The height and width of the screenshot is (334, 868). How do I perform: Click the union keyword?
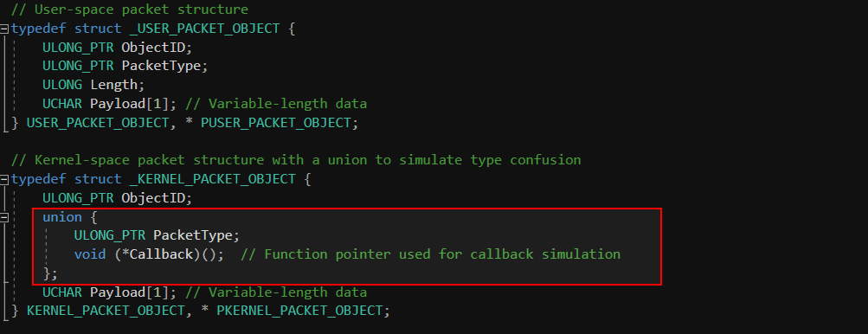[x=62, y=216]
